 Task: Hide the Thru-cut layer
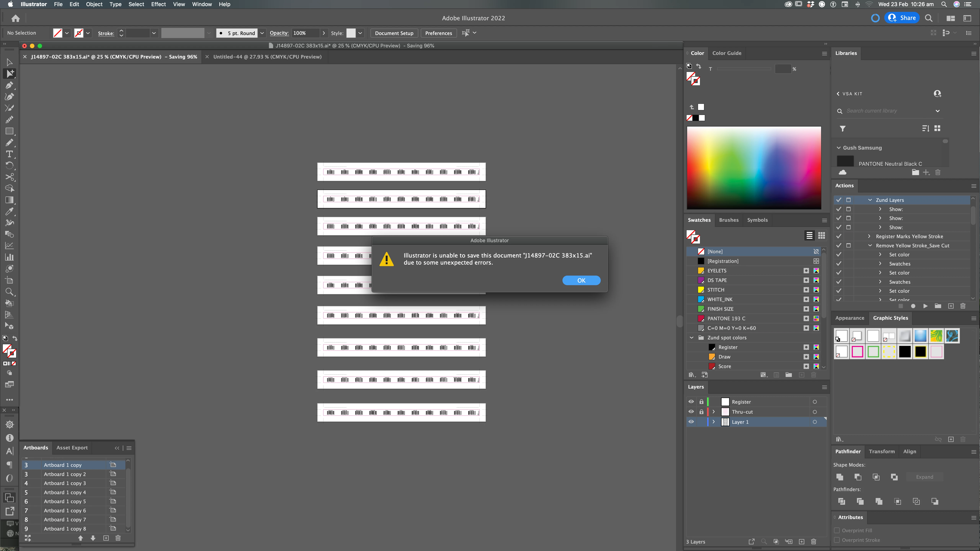691,412
